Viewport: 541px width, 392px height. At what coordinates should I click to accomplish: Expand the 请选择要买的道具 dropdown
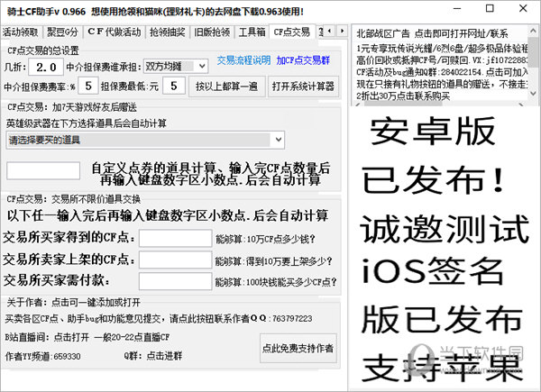(145, 140)
